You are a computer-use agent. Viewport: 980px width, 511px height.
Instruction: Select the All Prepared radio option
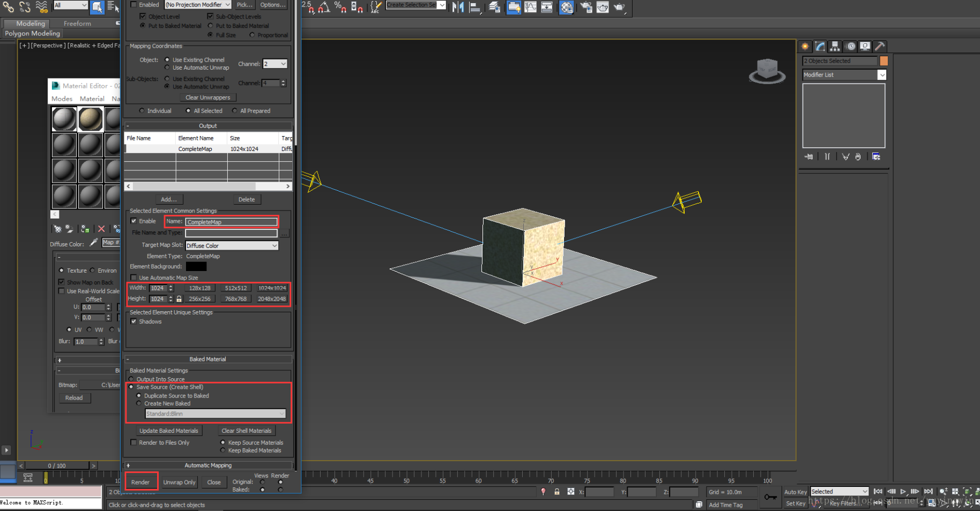(x=234, y=111)
